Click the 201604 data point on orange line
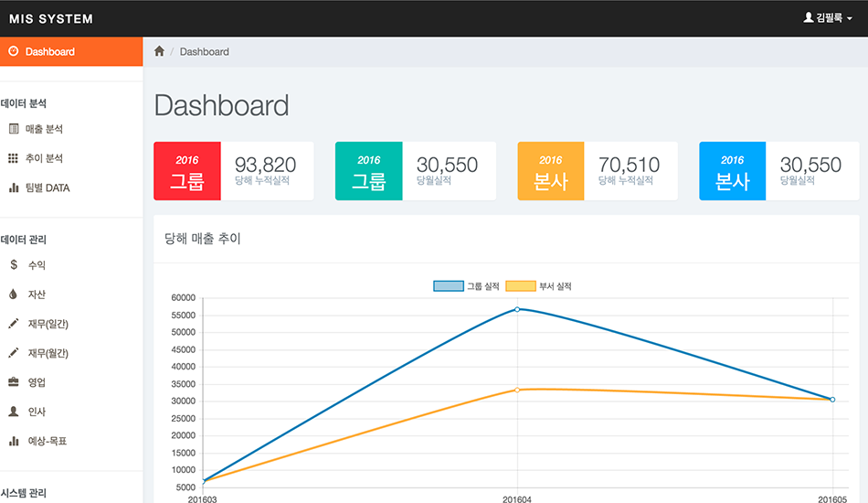Image resolution: width=868 pixels, height=503 pixels. [x=517, y=390]
